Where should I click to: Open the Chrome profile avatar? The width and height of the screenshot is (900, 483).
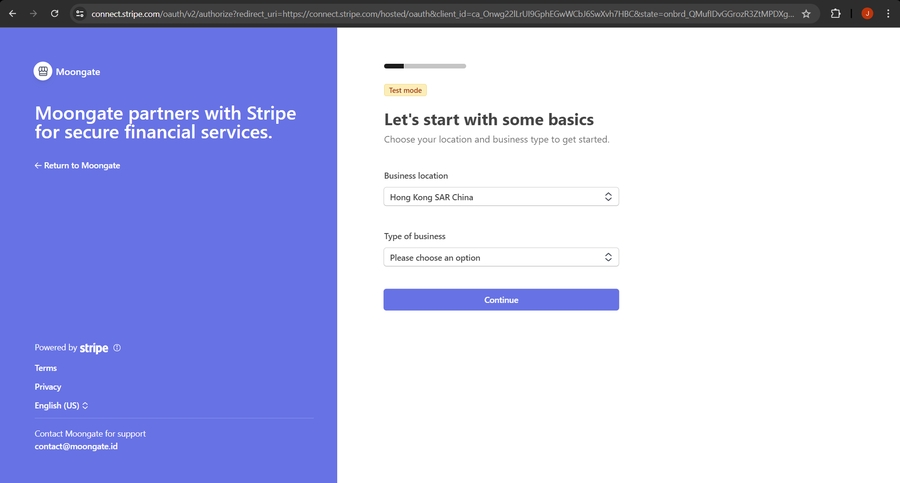[867, 14]
